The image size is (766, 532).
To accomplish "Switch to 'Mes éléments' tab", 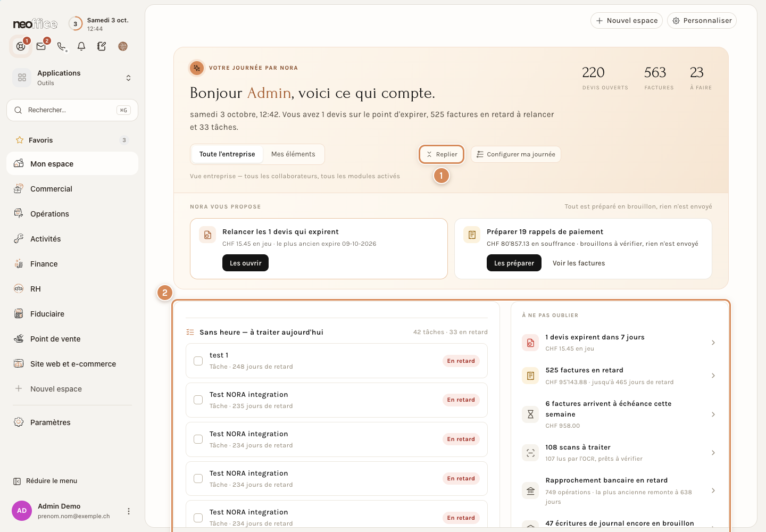I will (293, 154).
